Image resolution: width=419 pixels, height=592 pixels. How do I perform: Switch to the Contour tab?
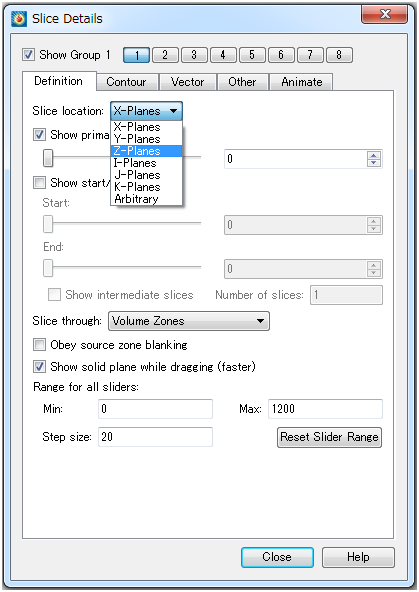click(x=126, y=82)
